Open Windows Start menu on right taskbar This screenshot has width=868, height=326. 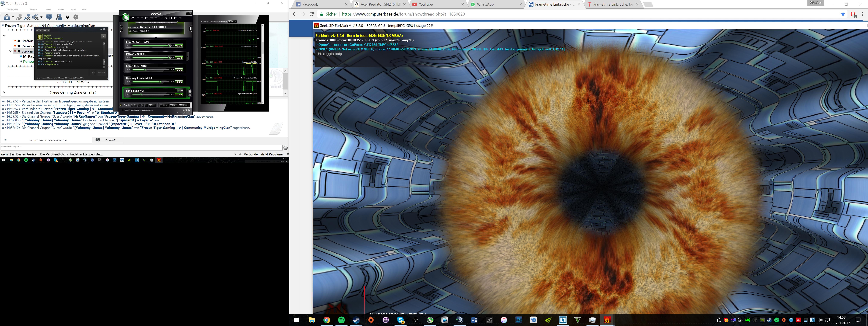pos(296,320)
